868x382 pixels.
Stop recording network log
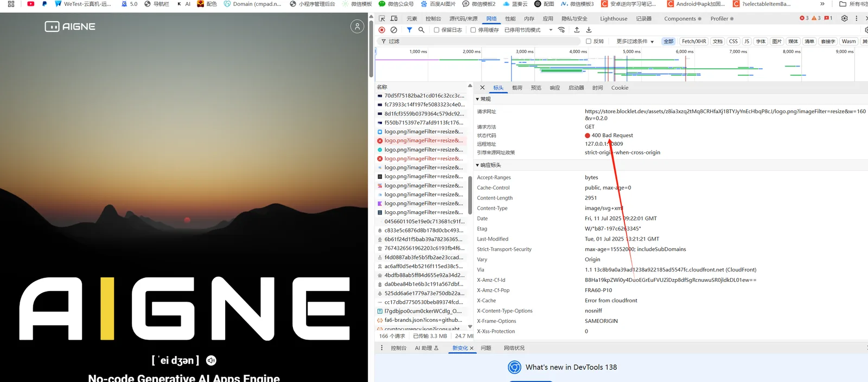[382, 30]
